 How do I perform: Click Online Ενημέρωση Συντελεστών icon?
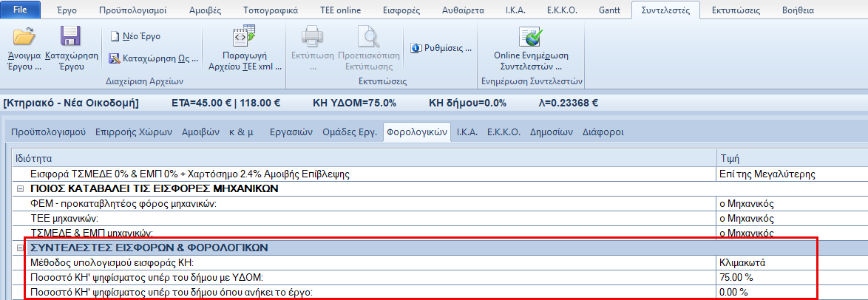(x=532, y=37)
